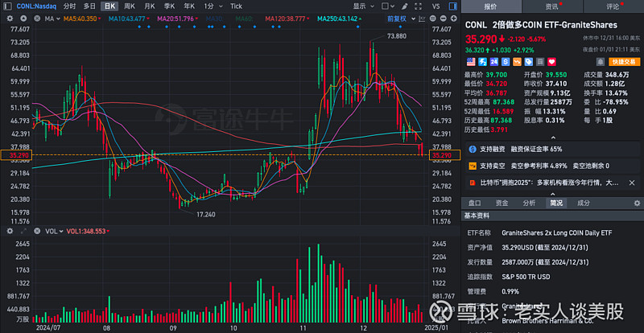
Task: Open the 比特币拥抱2025 news headline
Action: pos(549,183)
